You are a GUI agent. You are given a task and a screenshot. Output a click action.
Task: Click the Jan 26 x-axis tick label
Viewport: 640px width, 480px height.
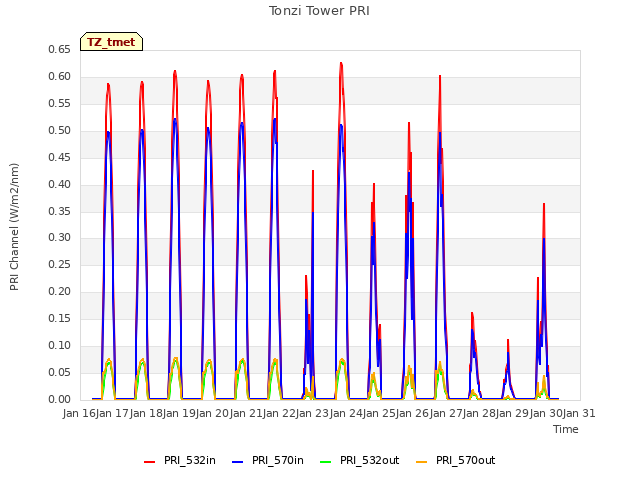[412, 413]
